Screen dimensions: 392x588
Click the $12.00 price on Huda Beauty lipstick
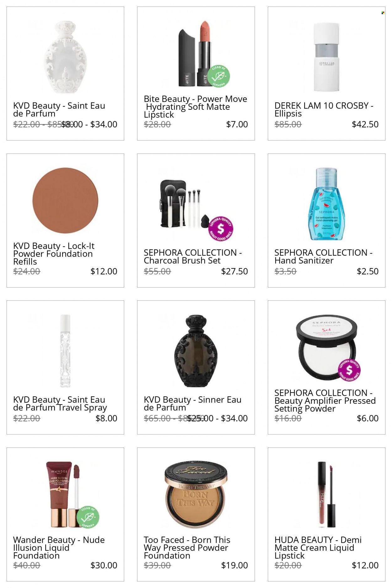point(365,565)
